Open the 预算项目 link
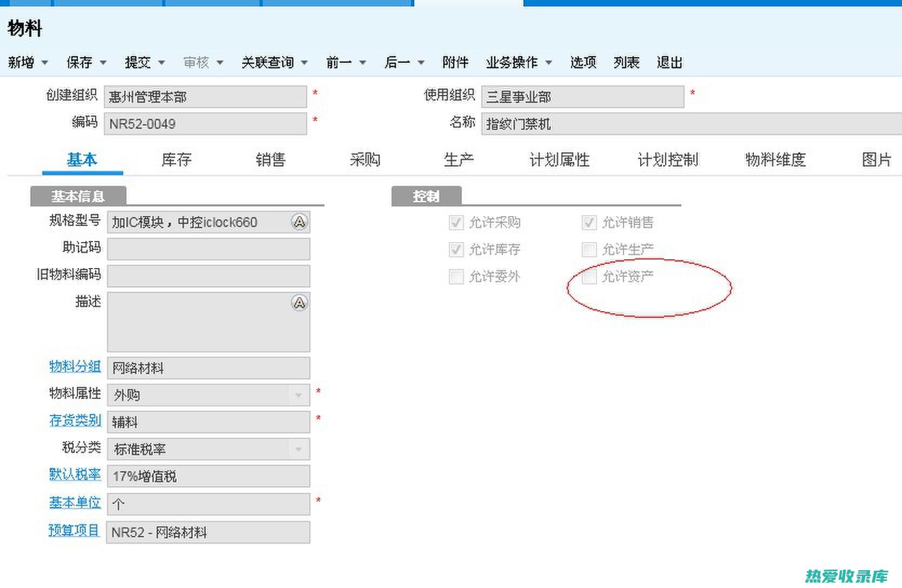 [74, 531]
